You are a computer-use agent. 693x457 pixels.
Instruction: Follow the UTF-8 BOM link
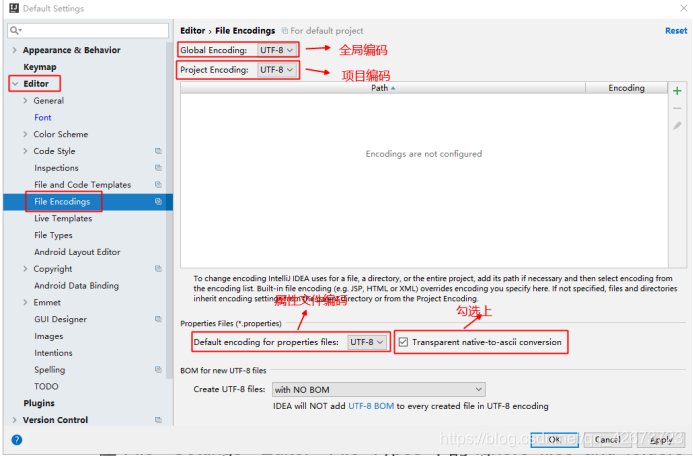coord(371,406)
